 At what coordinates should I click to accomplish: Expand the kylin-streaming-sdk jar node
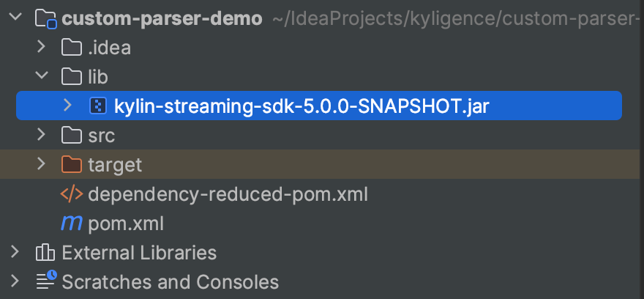click(67, 106)
